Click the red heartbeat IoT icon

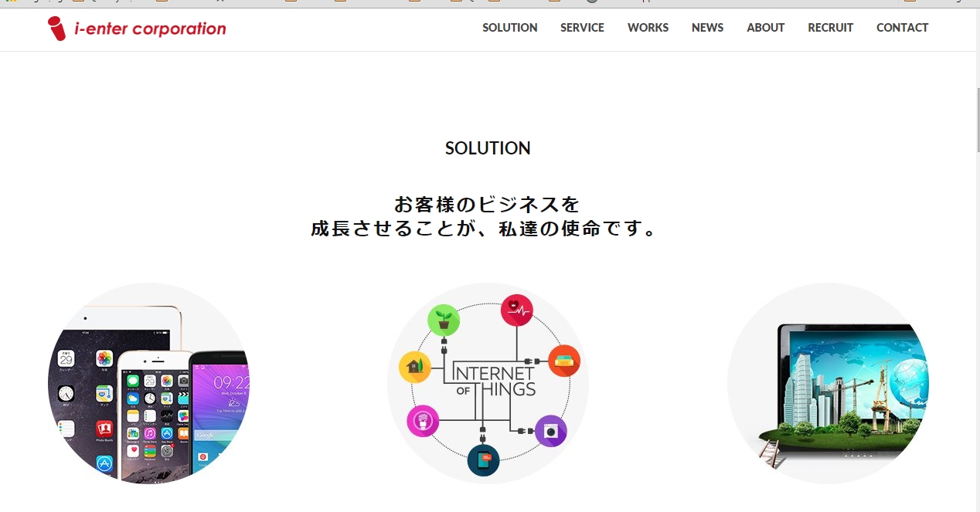(517, 310)
